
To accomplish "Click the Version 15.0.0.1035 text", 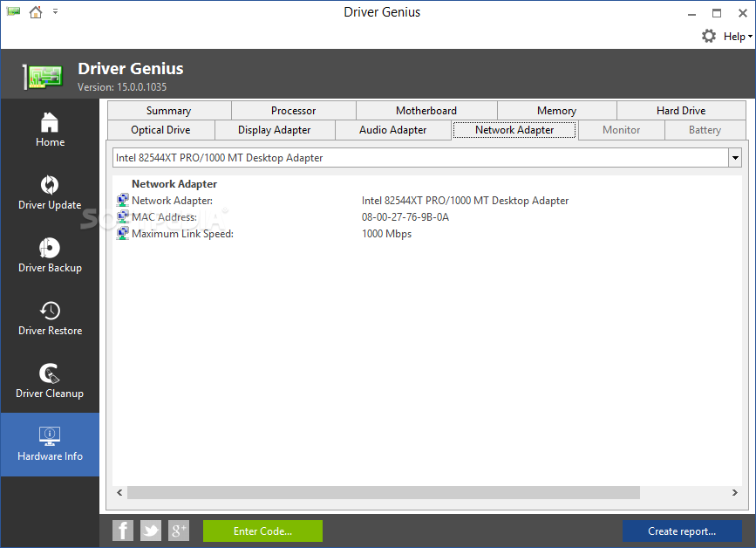I will point(122,87).
